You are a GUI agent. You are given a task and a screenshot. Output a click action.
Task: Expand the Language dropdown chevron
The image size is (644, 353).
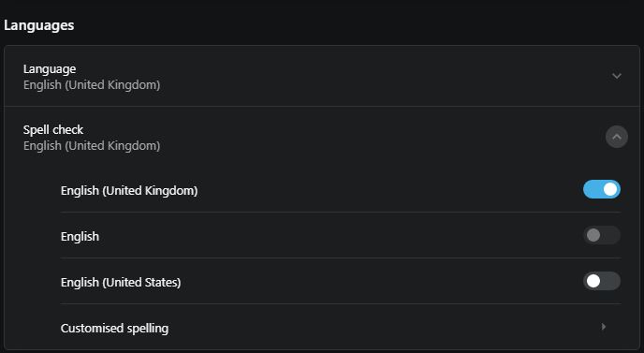point(617,76)
